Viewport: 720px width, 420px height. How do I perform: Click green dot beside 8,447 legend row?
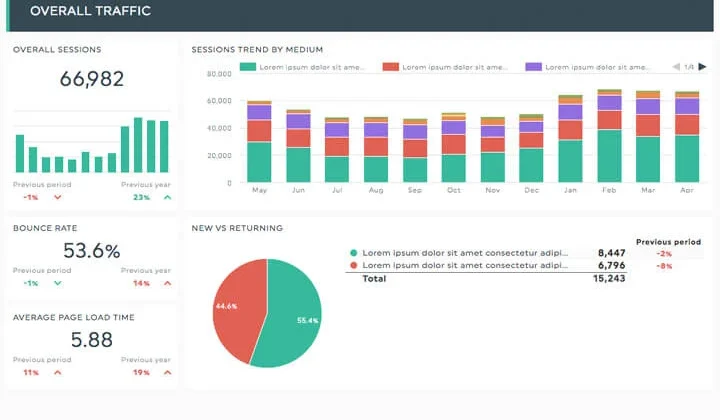point(354,253)
